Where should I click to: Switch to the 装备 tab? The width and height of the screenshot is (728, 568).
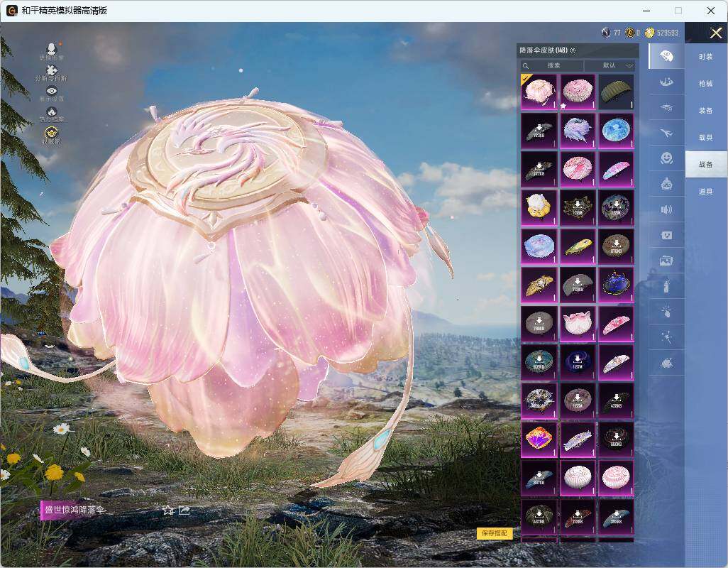[x=706, y=111]
